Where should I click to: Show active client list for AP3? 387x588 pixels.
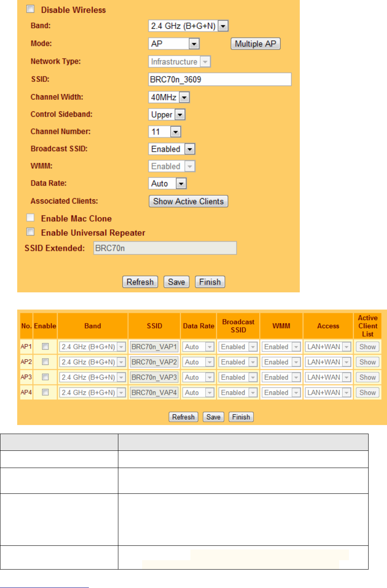(x=367, y=377)
